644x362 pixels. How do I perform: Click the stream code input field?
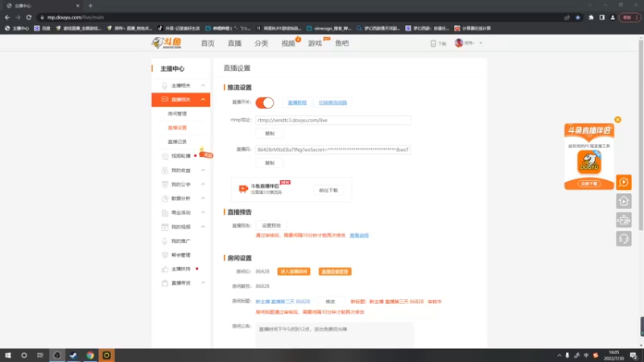tap(333, 150)
